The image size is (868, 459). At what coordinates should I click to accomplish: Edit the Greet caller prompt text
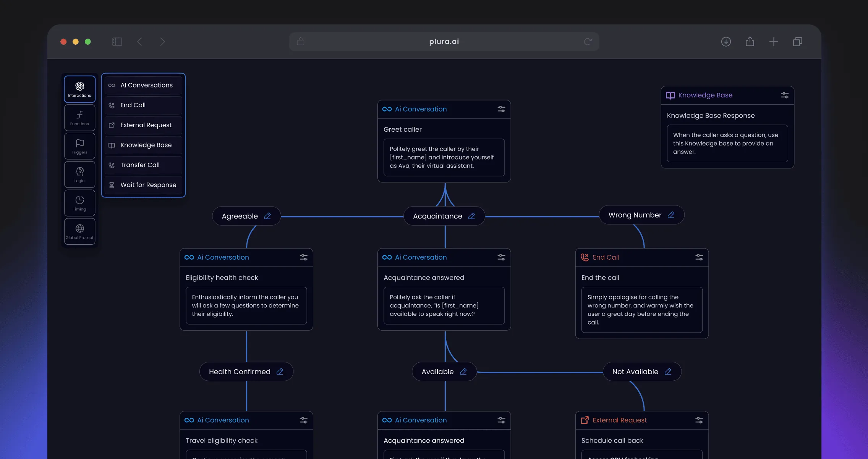pyautogui.click(x=444, y=157)
